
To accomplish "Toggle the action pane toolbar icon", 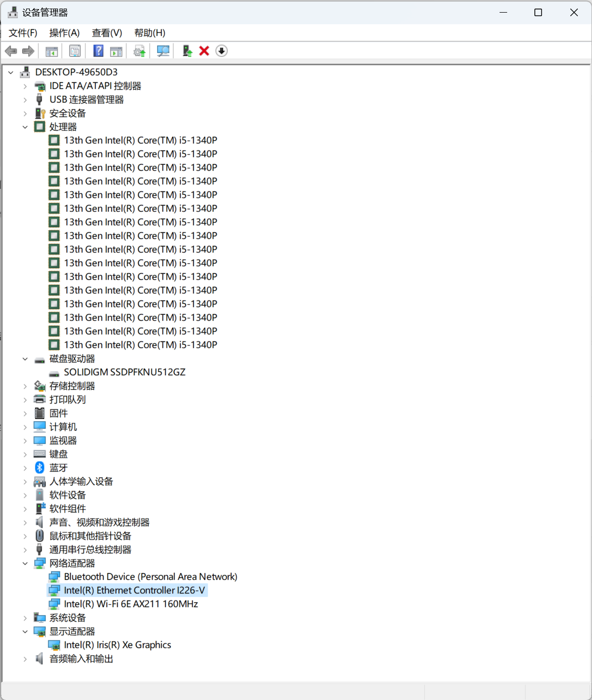I will click(x=116, y=51).
